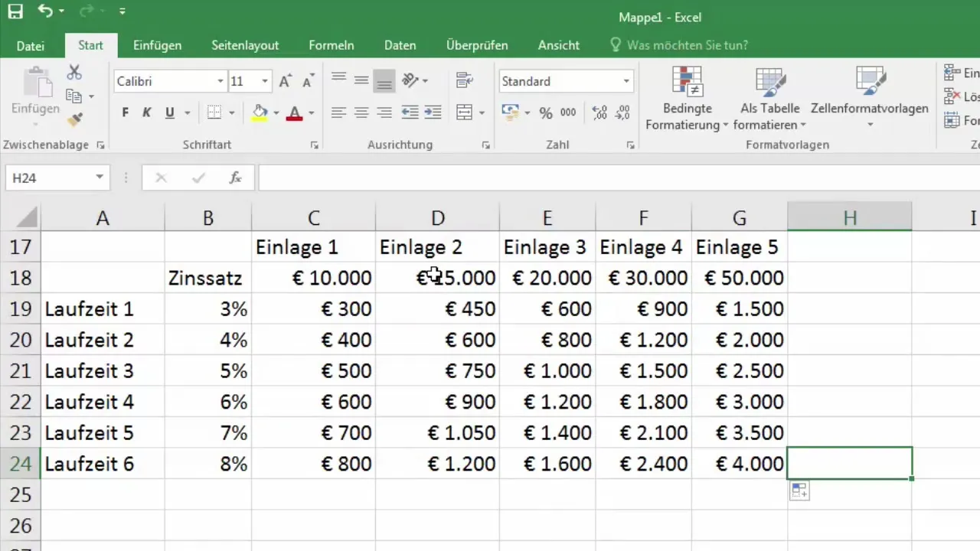Align cell text right
Image resolution: width=980 pixels, height=551 pixels.
coord(384,113)
